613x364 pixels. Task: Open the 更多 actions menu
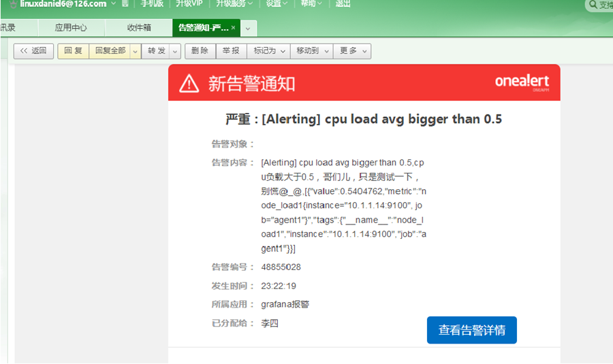point(352,51)
